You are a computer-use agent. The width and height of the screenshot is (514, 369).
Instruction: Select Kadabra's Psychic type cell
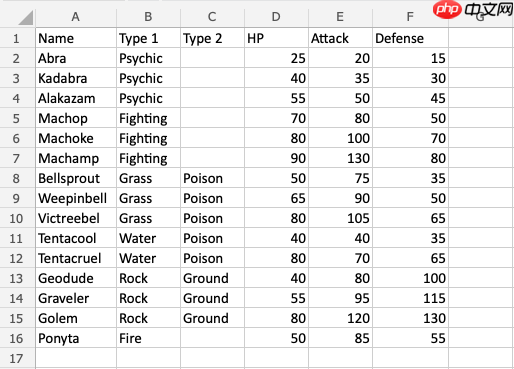148,78
